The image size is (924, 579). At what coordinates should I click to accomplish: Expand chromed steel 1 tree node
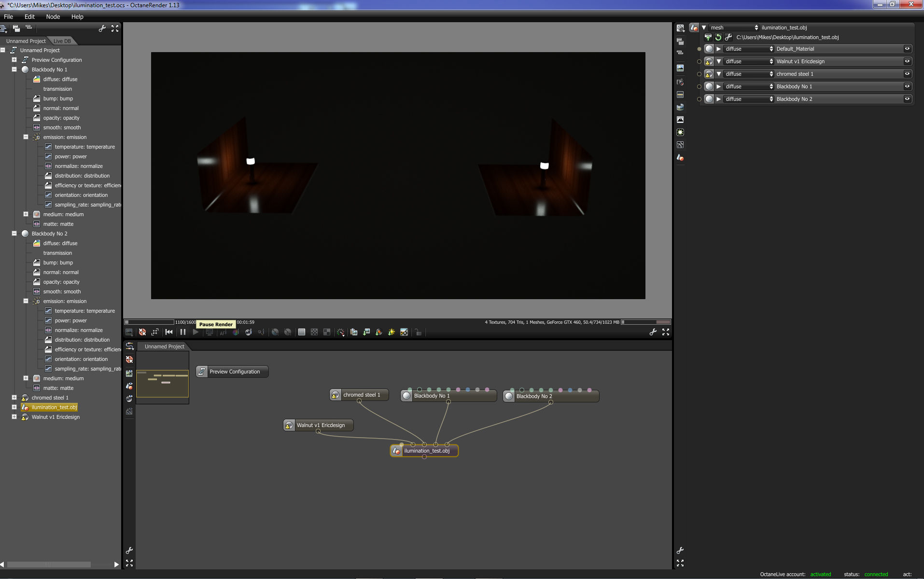click(x=14, y=398)
